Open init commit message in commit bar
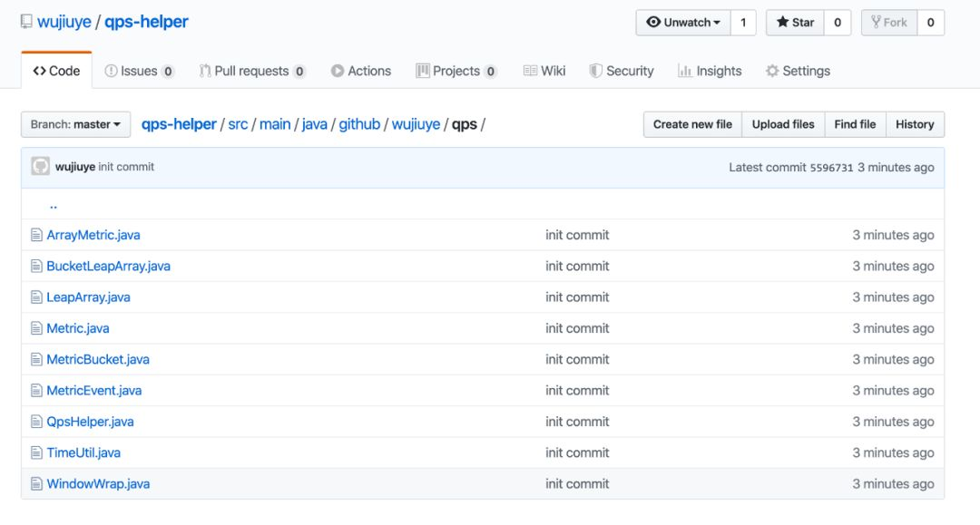Image resolution: width=980 pixels, height=525 pixels. click(x=126, y=167)
